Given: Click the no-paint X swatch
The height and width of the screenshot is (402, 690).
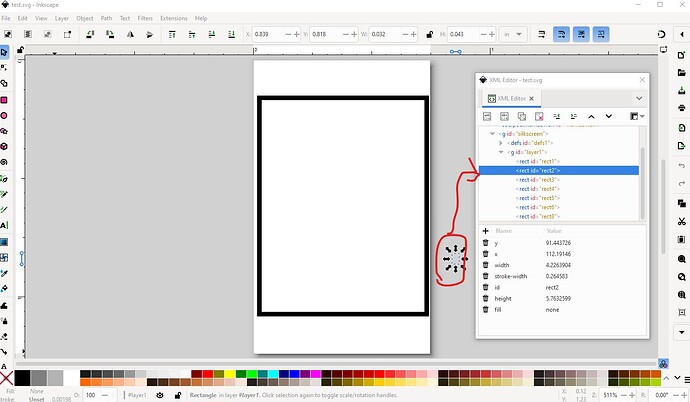Looking at the screenshot, I should coord(6,378).
